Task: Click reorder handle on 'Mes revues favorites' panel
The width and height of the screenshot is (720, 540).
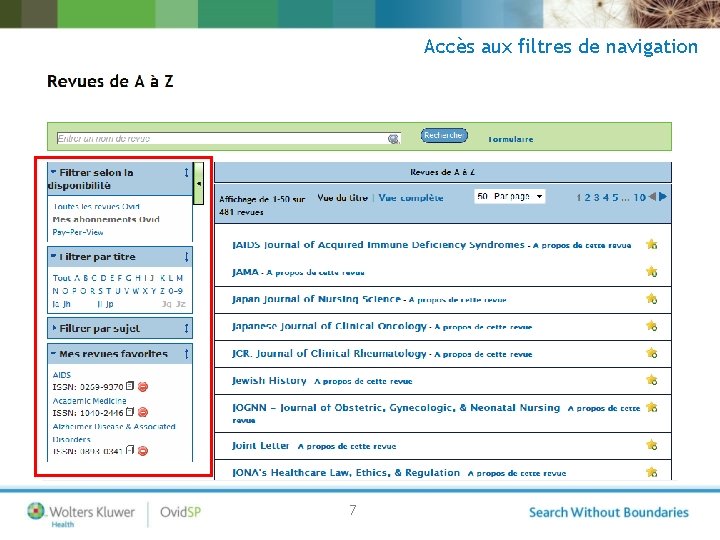Action: coord(186,354)
